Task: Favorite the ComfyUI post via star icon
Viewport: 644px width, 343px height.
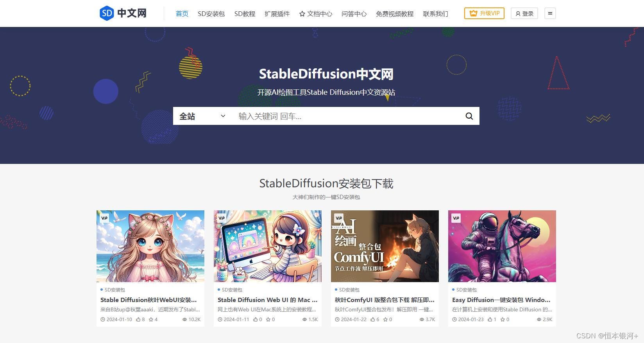Action: click(385, 319)
